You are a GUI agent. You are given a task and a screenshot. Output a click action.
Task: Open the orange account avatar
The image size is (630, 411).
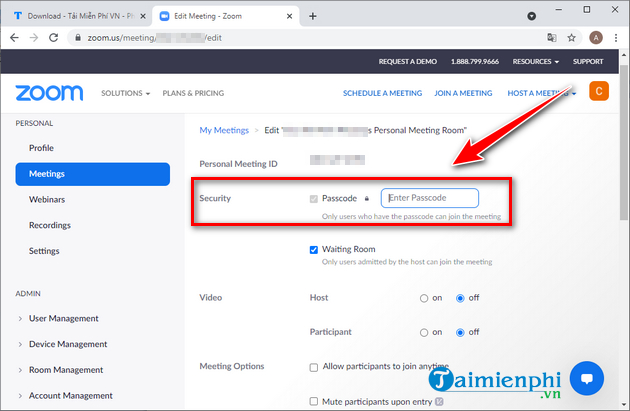click(x=600, y=92)
